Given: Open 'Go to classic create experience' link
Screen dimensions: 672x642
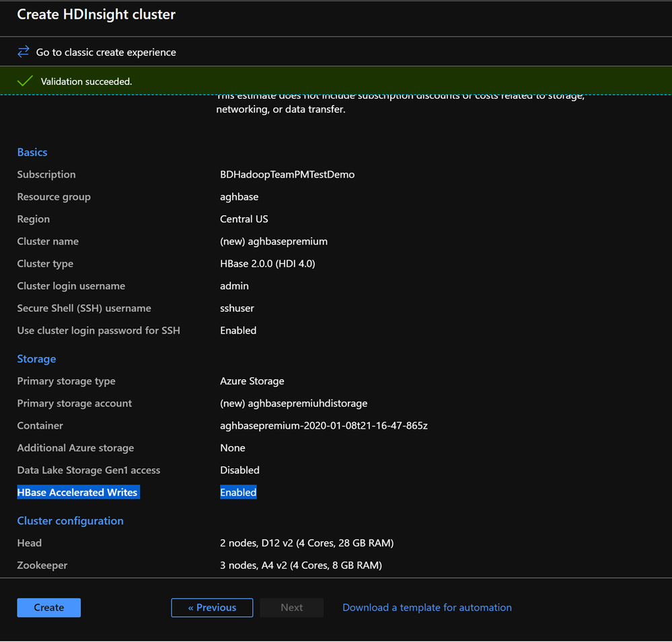Looking at the screenshot, I should click(106, 52).
